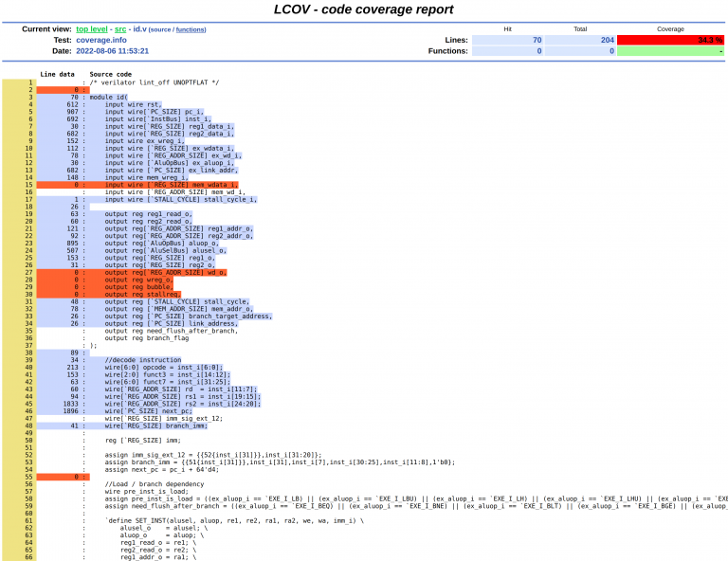
Task: Click the date value 2022-08-06 11:53:21
Action: 113,51
